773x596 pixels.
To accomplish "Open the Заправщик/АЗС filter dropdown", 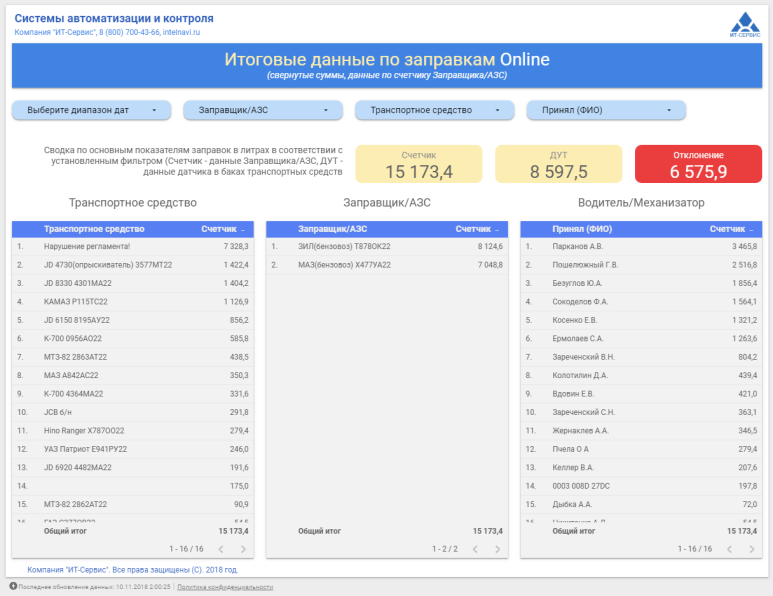I will pyautogui.click(x=263, y=110).
